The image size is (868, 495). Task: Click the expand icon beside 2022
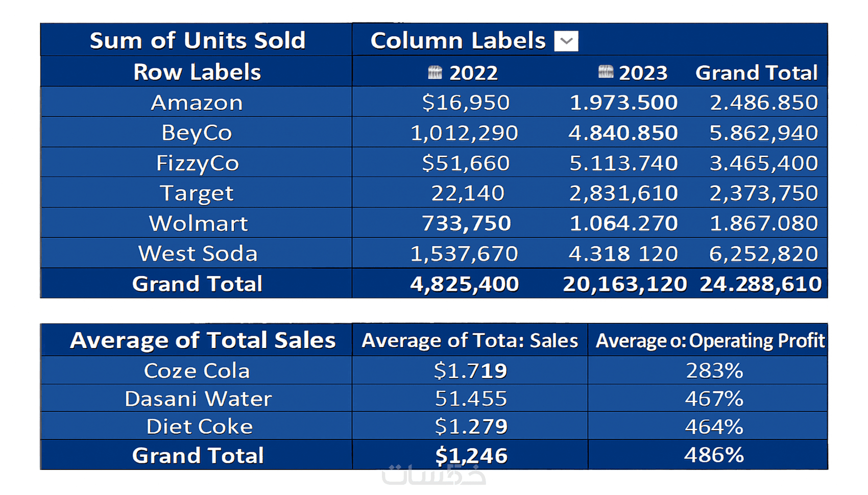[435, 72]
